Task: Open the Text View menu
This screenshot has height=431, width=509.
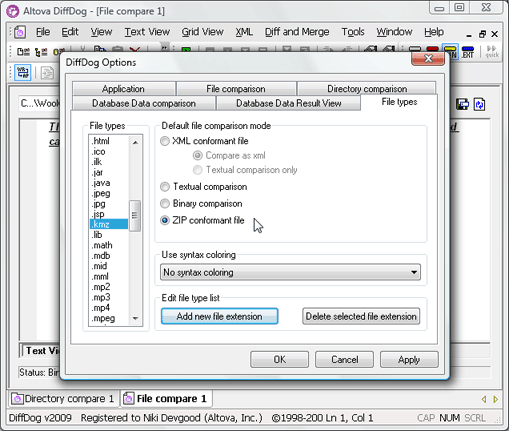Action: 147,32
